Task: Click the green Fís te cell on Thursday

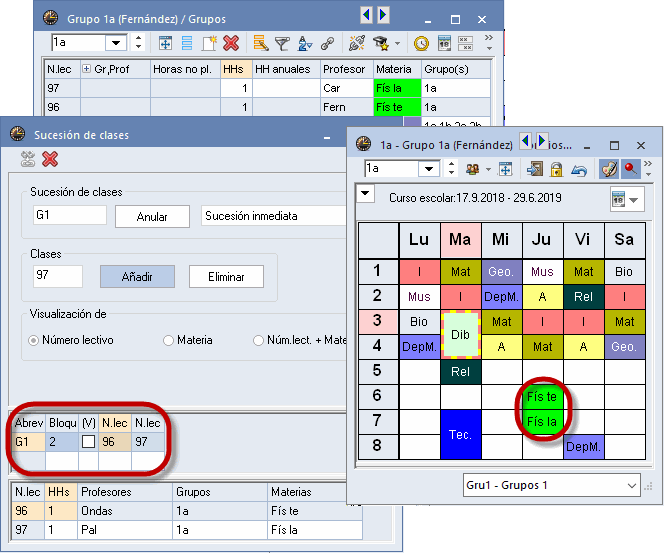Action: pos(541,398)
